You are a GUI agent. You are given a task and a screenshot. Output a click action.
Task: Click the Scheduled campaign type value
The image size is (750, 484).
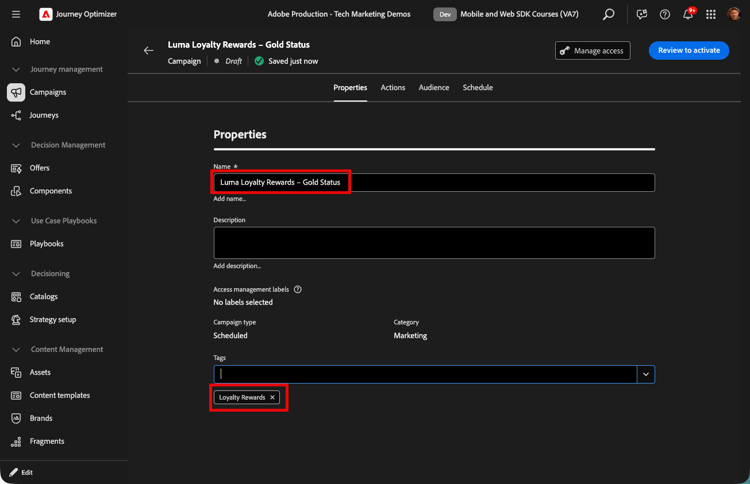coord(230,336)
